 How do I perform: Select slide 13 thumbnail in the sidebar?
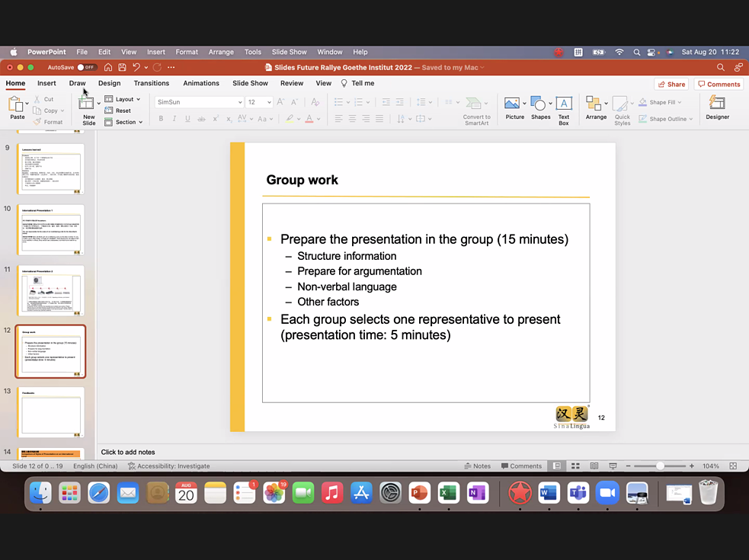(x=50, y=412)
